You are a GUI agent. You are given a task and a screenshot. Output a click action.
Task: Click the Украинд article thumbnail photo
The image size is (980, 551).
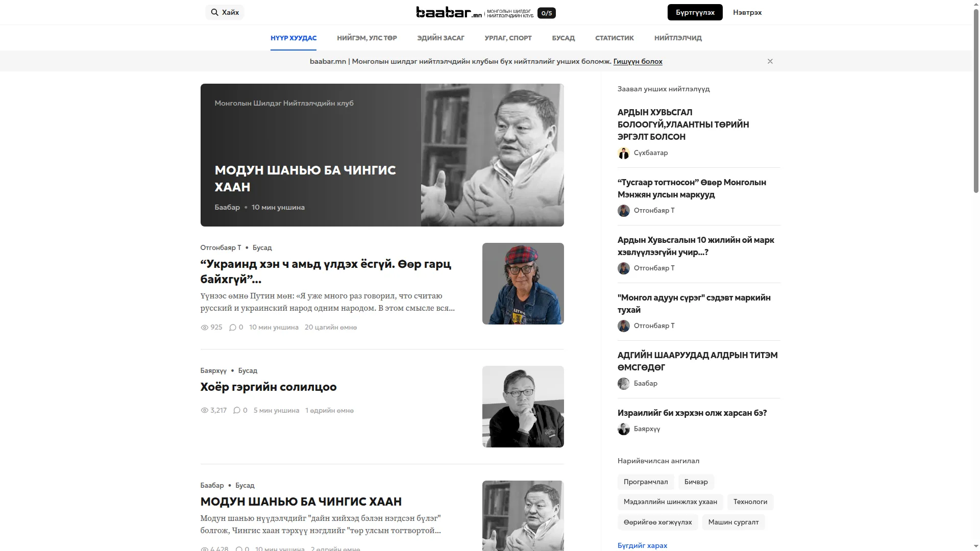point(523,284)
